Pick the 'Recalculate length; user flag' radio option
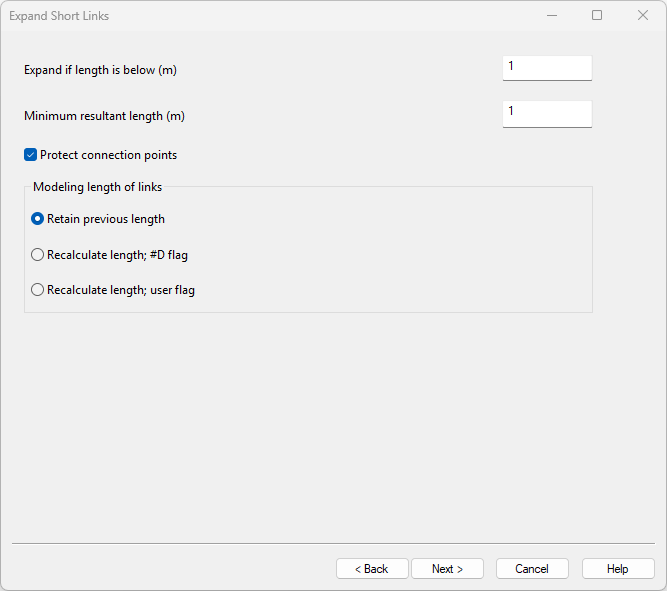 (38, 291)
